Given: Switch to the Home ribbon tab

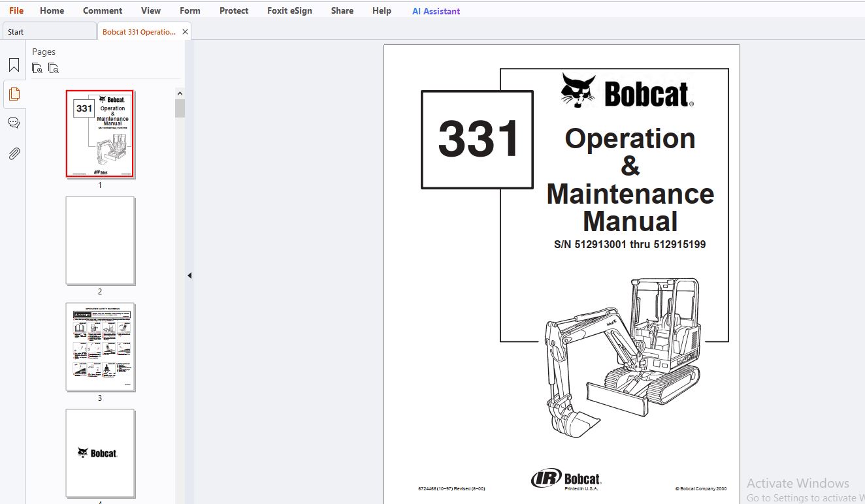Looking at the screenshot, I should (52, 10).
